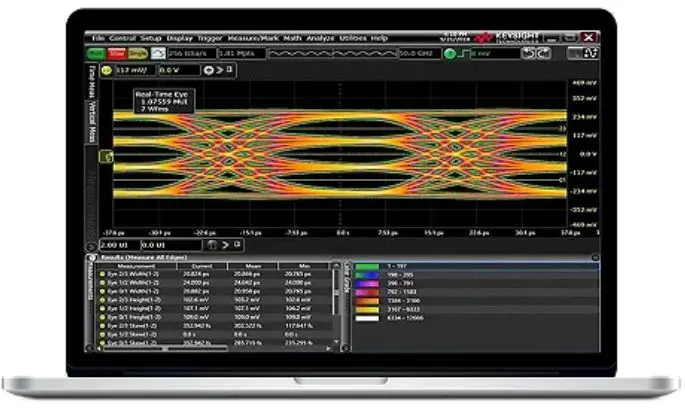Open the Utilities menu

coord(353,38)
